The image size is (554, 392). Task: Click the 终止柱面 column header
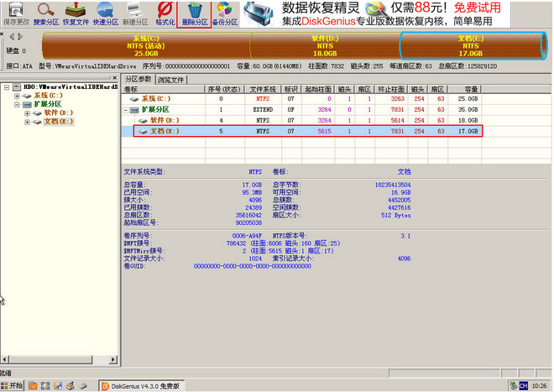pyautogui.click(x=391, y=89)
